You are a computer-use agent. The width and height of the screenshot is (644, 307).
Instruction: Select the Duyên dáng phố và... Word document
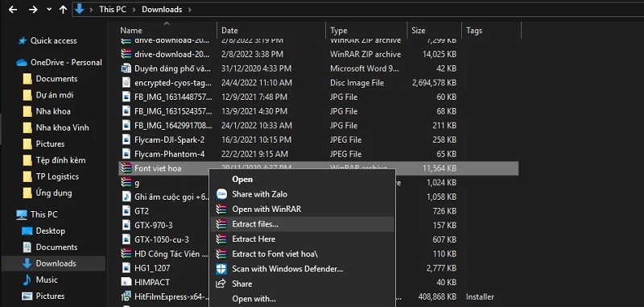tap(173, 68)
